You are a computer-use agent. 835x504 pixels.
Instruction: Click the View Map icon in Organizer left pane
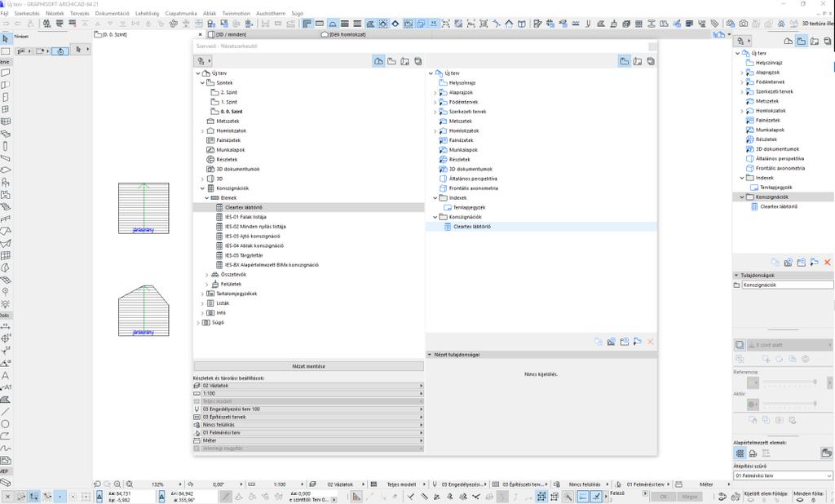pos(392,61)
